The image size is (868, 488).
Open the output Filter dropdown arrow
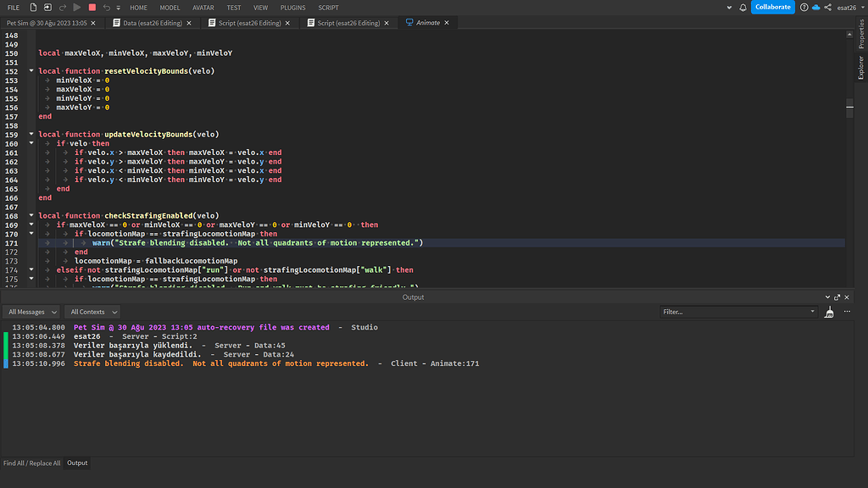813,312
